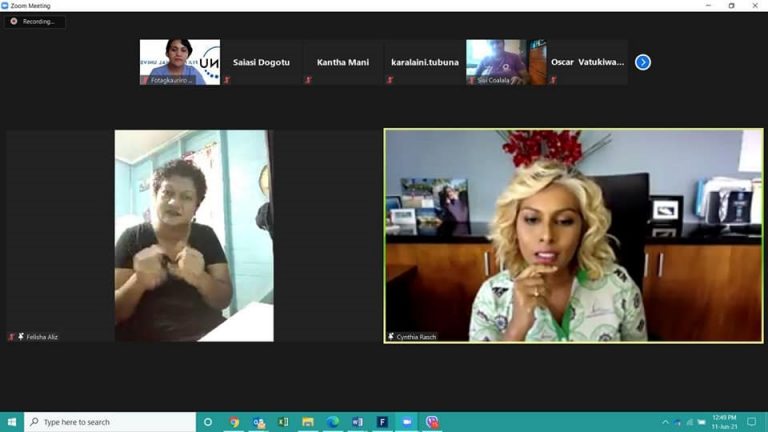
Task: Click the Cortana circle icon
Action: 208,422
